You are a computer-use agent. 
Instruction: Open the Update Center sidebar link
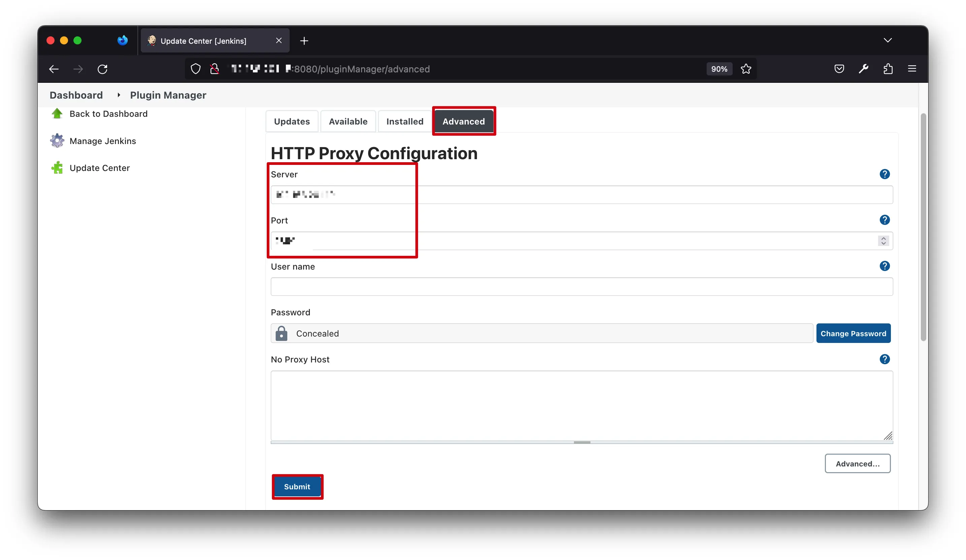[x=100, y=168]
